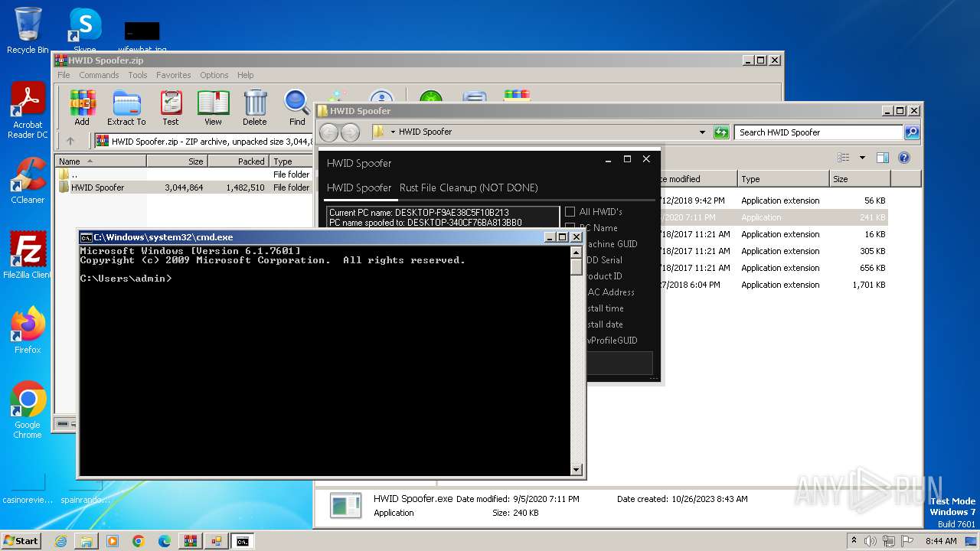Viewport: 980px width, 551px height.
Task: Change view using the Explorer views icon
Action: point(844,158)
